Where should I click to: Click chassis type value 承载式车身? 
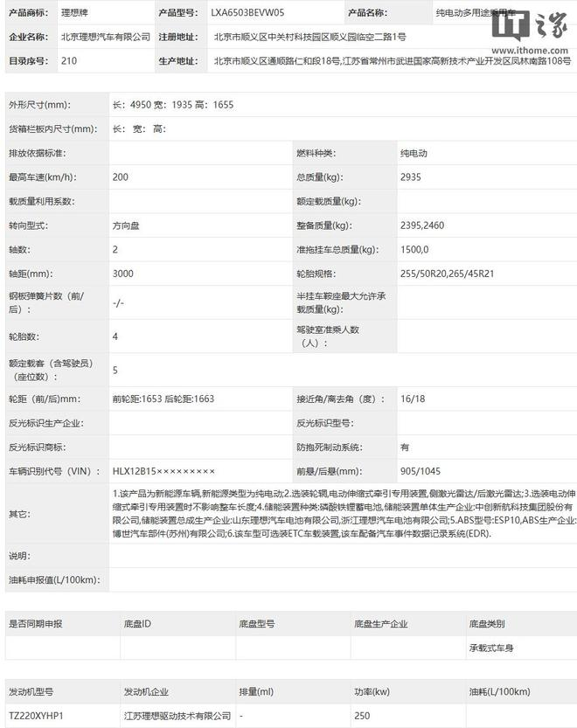[491, 648]
